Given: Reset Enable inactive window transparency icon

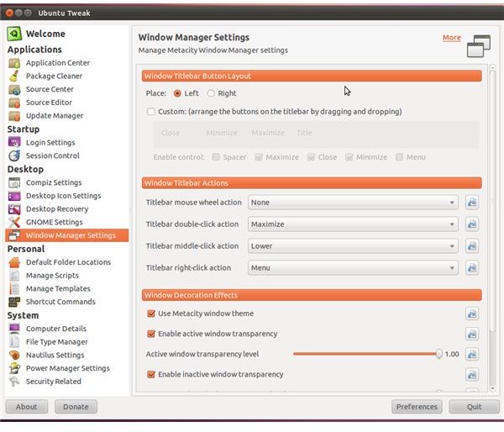Looking at the screenshot, I should (472, 374).
